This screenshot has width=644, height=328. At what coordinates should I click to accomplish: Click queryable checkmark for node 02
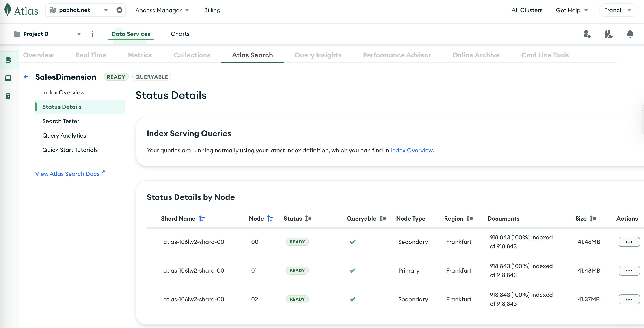pyautogui.click(x=353, y=300)
